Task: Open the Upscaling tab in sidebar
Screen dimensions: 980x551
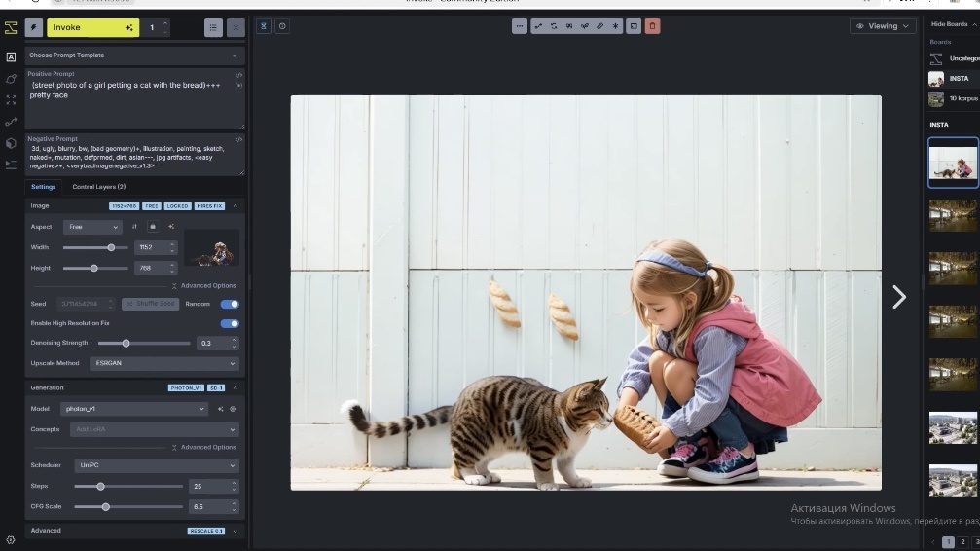Action: pyautogui.click(x=11, y=100)
